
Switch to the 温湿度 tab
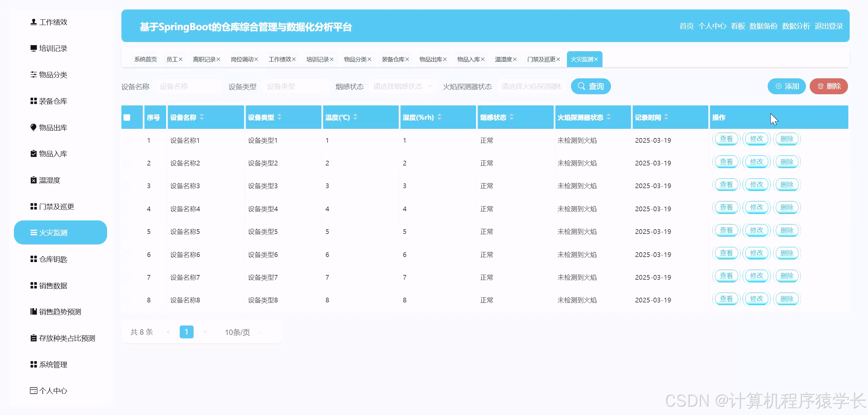tap(503, 59)
